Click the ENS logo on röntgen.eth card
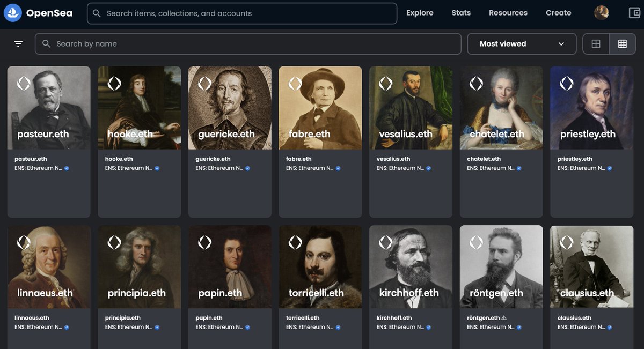Viewport: 644px width, 349px height. click(x=476, y=242)
